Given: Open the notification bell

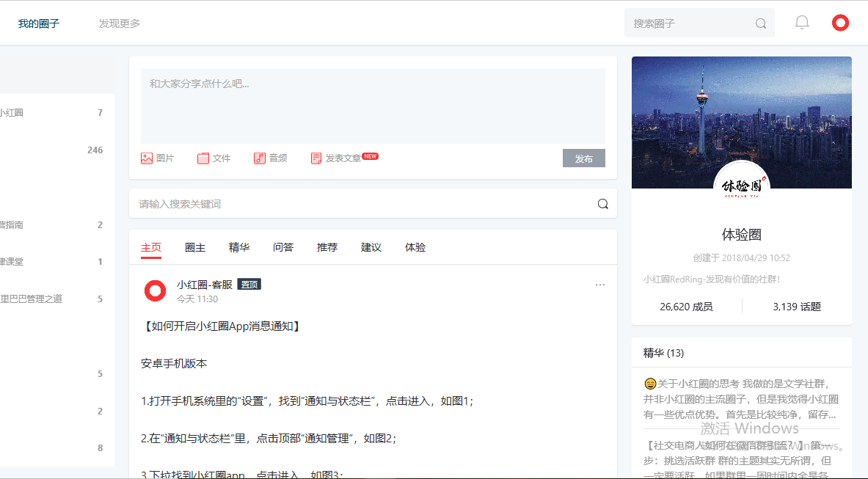Looking at the screenshot, I should tap(801, 23).
